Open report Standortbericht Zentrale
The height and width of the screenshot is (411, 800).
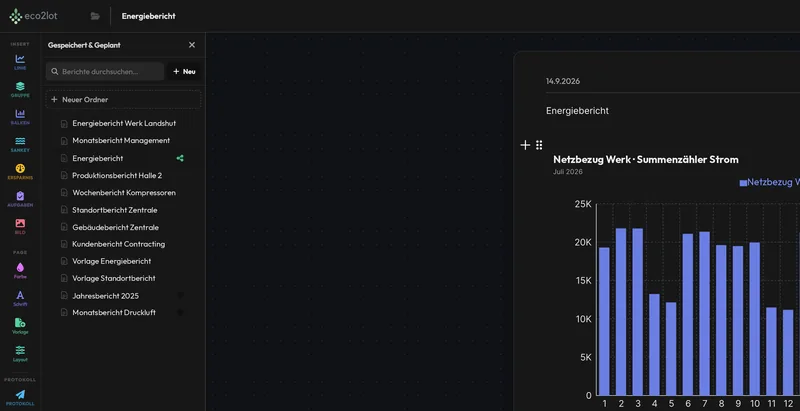point(115,210)
